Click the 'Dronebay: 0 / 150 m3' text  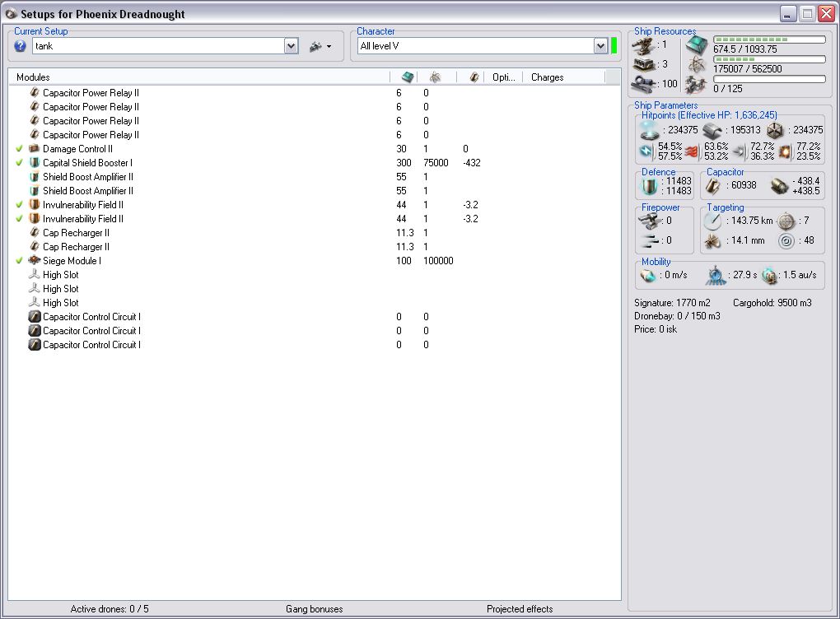point(677,316)
